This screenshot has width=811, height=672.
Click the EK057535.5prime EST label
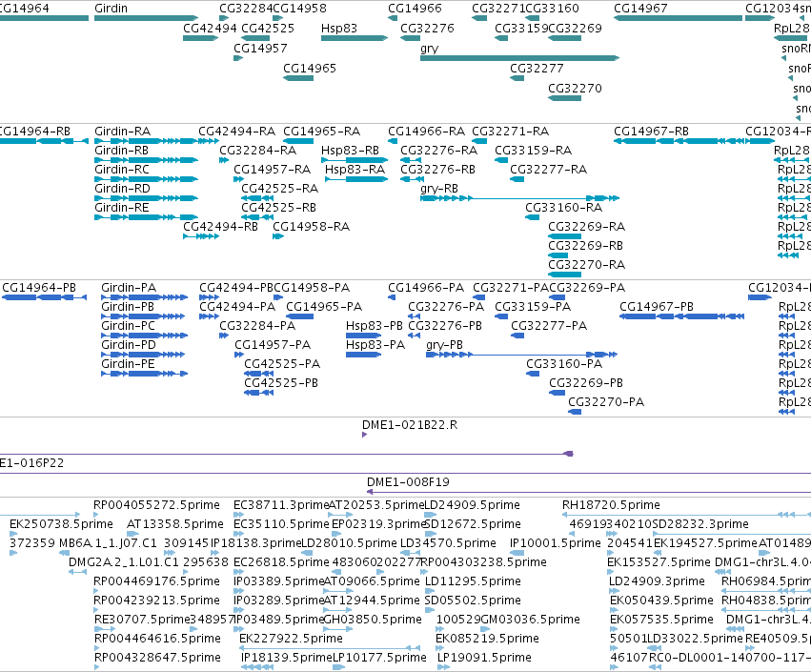point(661,620)
